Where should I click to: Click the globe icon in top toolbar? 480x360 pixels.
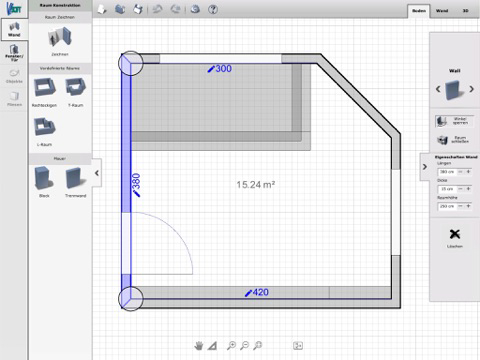195,9
